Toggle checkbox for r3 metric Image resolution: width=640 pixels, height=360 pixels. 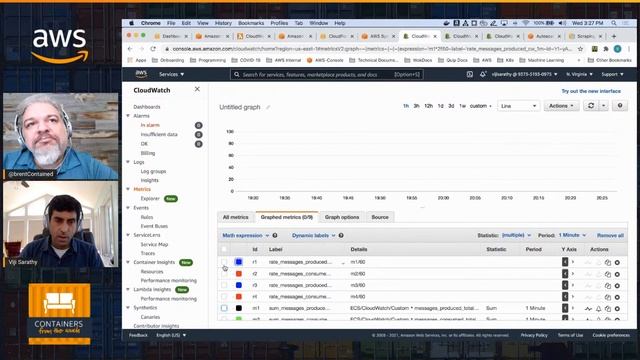[224, 285]
